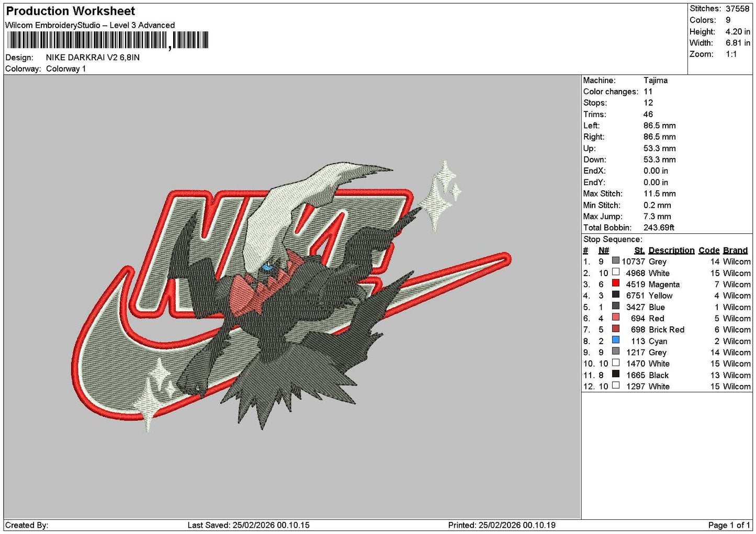This screenshot has height=534, width=756.
Task: Click the Stitches value 37558
Action: point(738,9)
